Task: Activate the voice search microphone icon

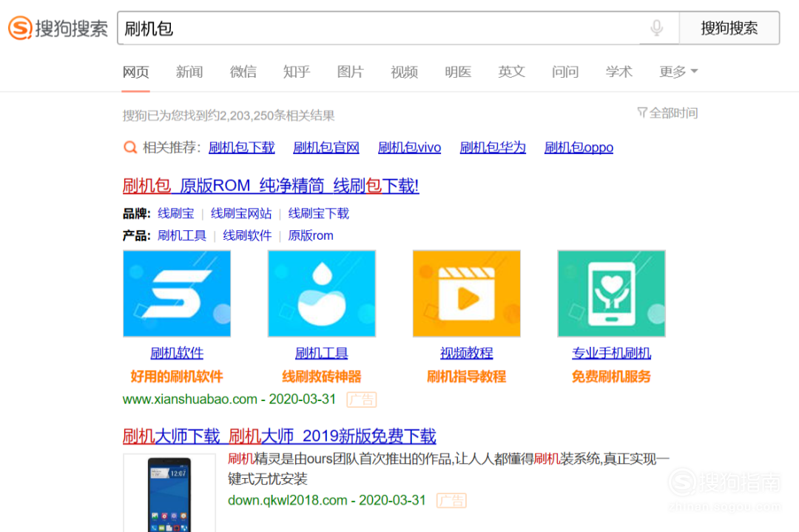Action: 657,27
